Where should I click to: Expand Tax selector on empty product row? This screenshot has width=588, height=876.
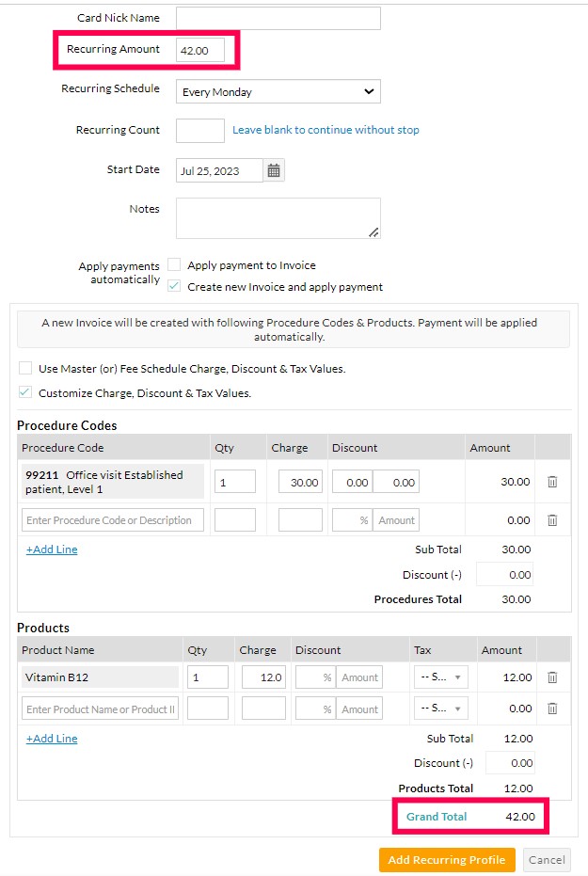439,708
